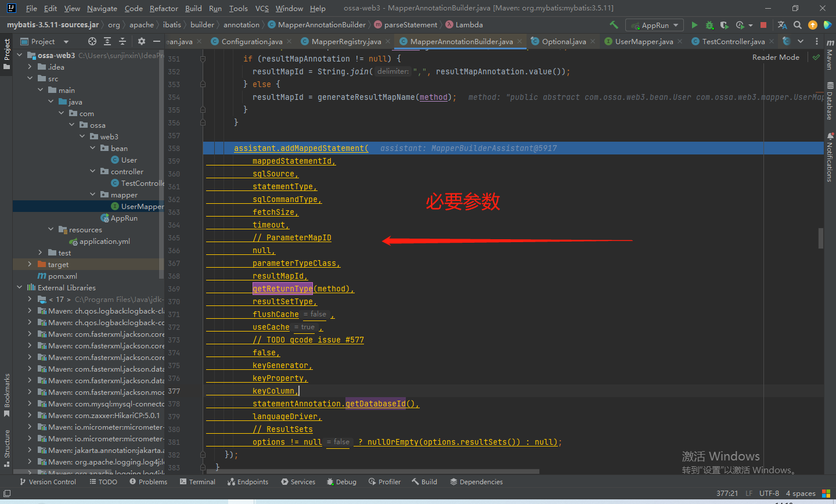Open the Bookmarks side panel
Screen dimensions: 836x504
pos(6,395)
